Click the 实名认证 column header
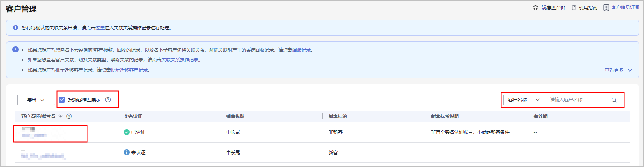 coord(133,116)
